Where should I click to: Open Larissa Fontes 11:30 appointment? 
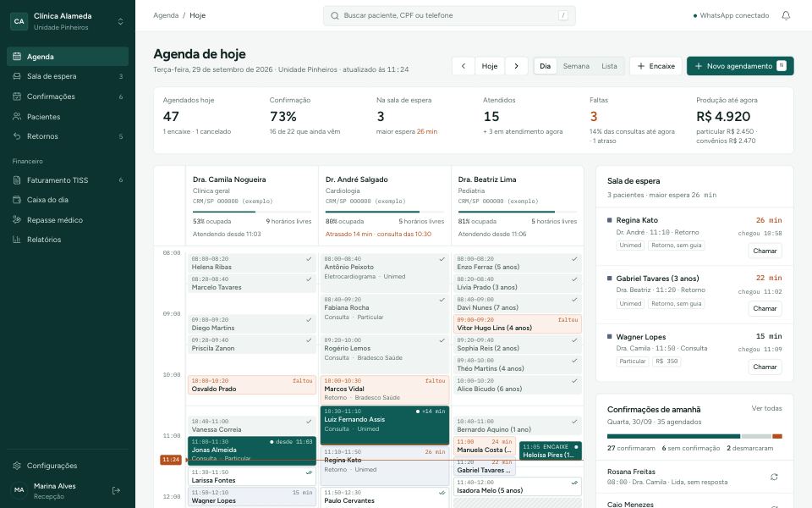click(252, 477)
